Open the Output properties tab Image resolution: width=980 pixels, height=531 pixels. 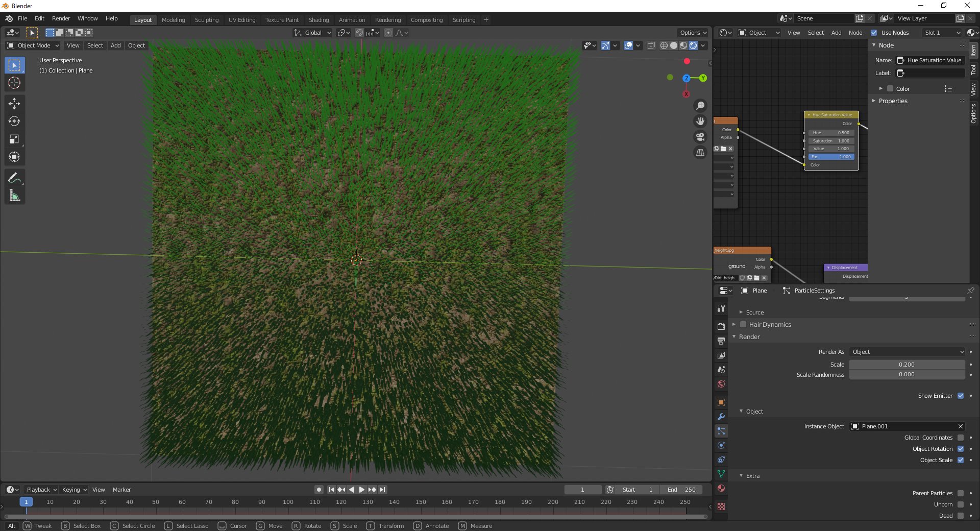721,341
